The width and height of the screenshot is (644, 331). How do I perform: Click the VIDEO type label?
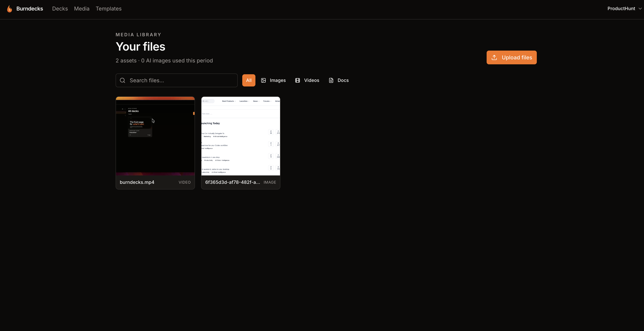[x=184, y=182]
